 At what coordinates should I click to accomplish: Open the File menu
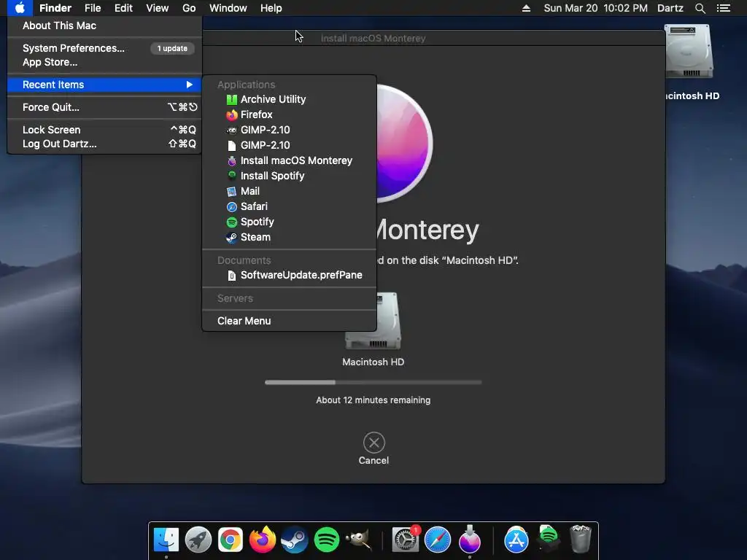click(93, 8)
